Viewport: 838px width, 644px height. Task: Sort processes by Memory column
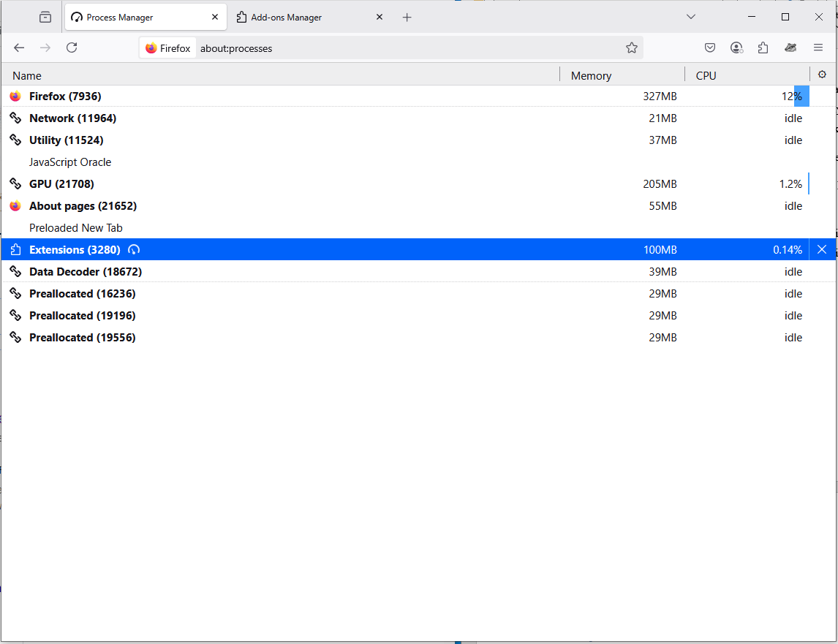coord(622,75)
